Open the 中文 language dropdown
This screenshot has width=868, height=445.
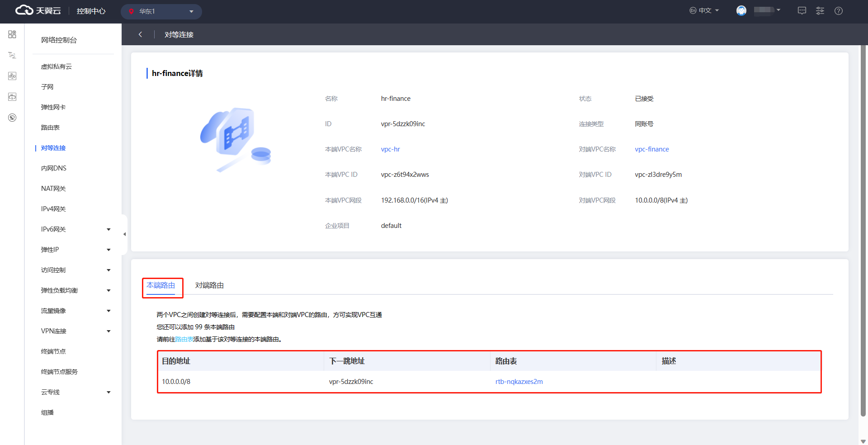(704, 10)
